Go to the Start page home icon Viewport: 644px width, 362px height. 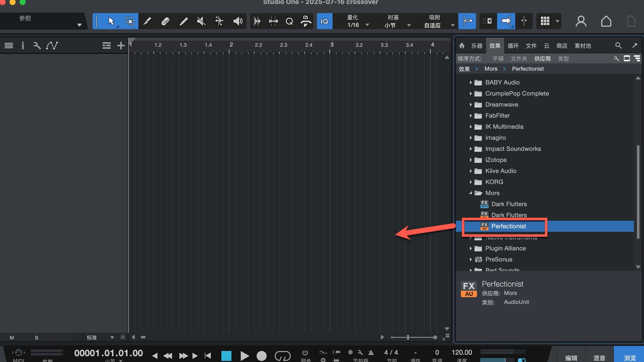606,21
